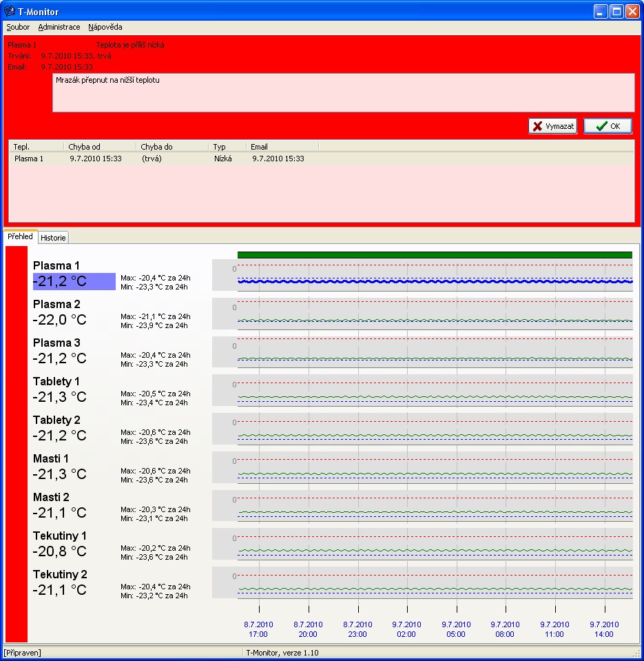The width and height of the screenshot is (644, 661).
Task: Select the Plasma 3 sensor label
Action: click(56, 343)
